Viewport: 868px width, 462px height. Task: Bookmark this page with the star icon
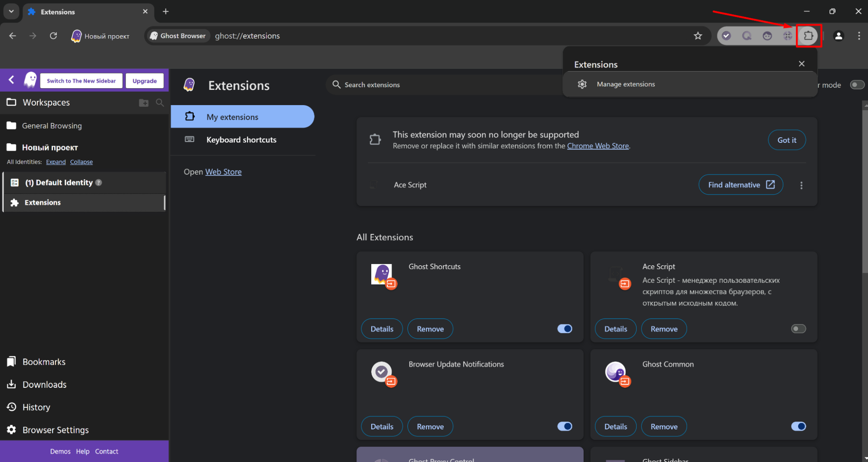(698, 36)
